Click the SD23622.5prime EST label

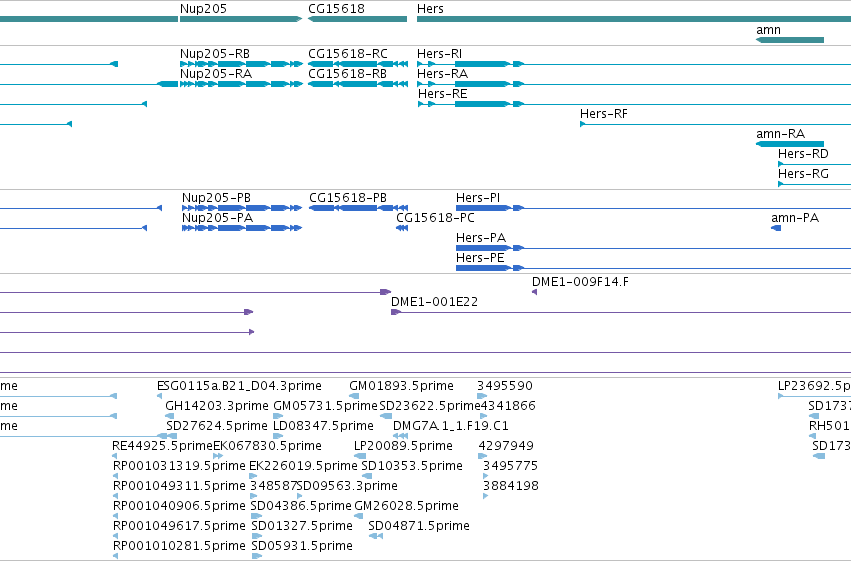tap(429, 406)
